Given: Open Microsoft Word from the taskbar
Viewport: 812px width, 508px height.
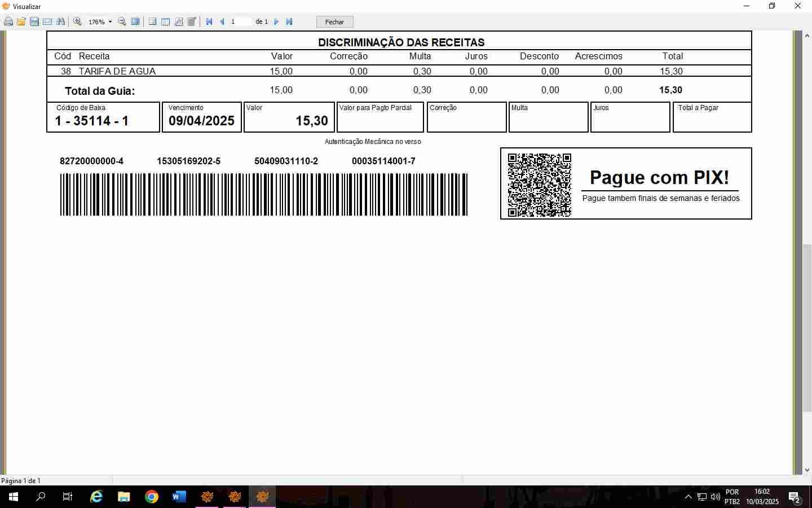Looking at the screenshot, I should 179,497.
